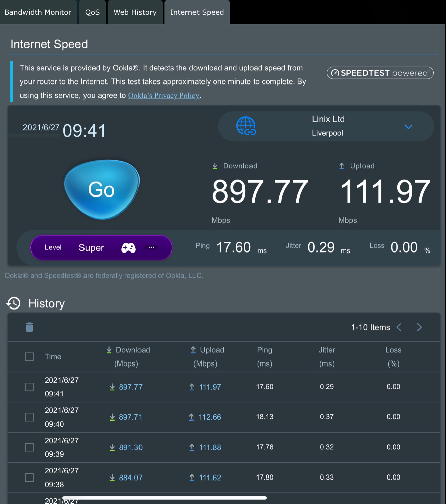This screenshot has height=504, width=446.
Task: Open the QoS tab
Action: click(x=92, y=12)
